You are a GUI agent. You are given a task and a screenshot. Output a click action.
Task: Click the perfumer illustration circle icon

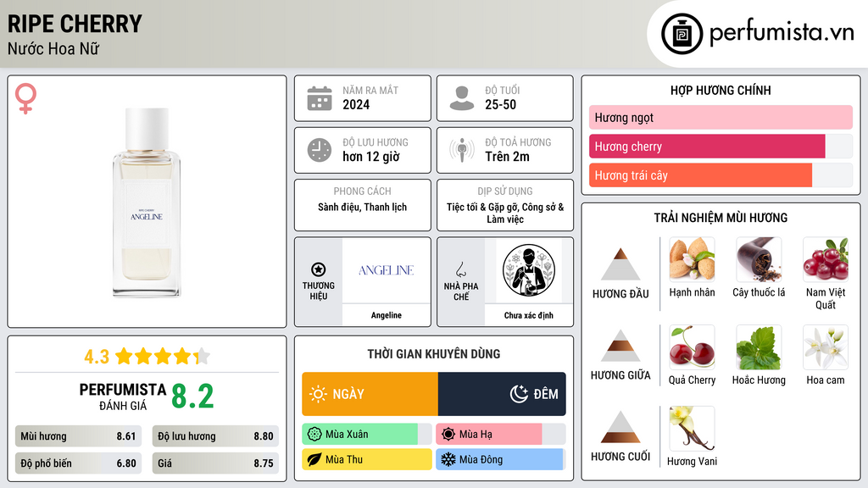(x=529, y=270)
